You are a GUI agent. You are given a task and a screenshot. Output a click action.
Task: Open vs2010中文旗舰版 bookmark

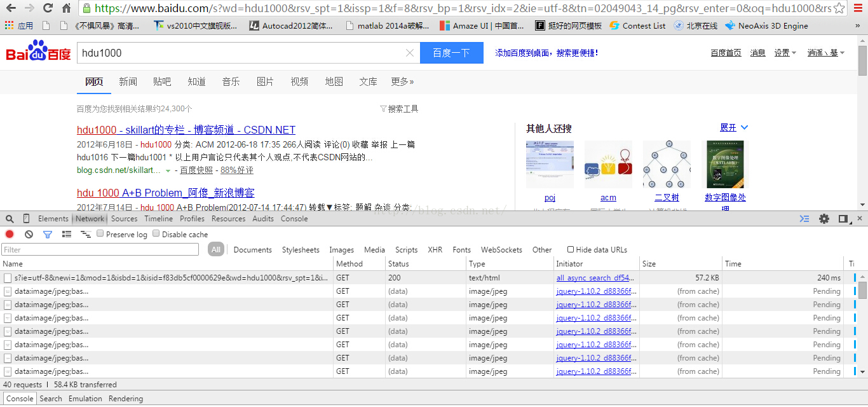click(x=196, y=26)
